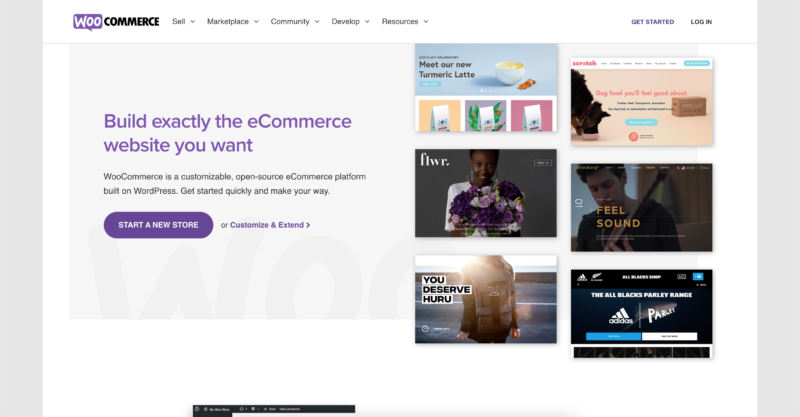Viewport: 800px width, 417px height.
Task: Click the GET STARTED link
Action: (x=652, y=22)
